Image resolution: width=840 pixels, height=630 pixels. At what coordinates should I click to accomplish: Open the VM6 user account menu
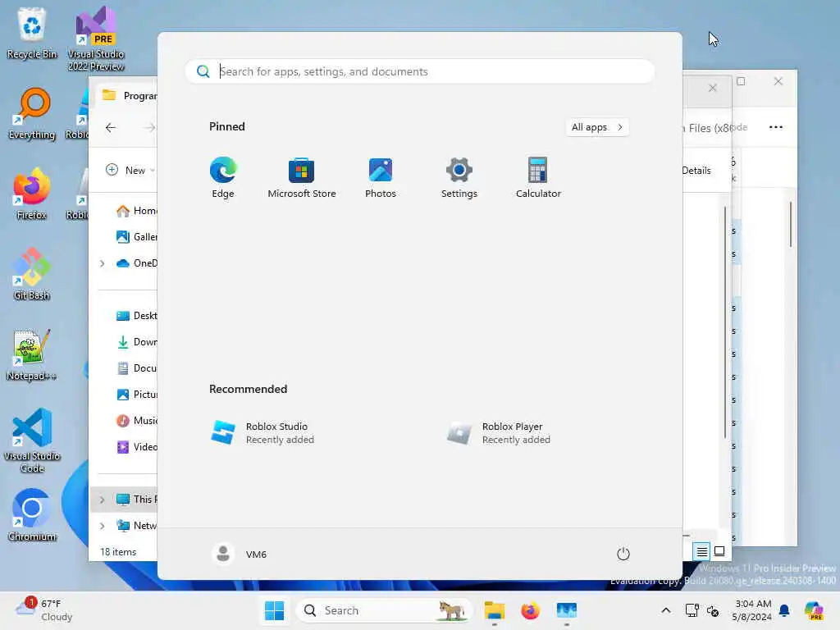[239, 554]
